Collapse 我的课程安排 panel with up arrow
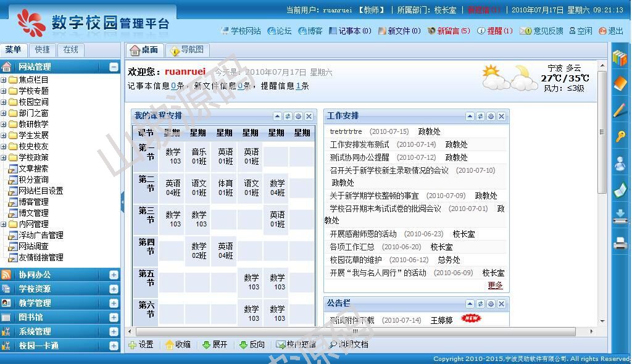 (x=277, y=117)
